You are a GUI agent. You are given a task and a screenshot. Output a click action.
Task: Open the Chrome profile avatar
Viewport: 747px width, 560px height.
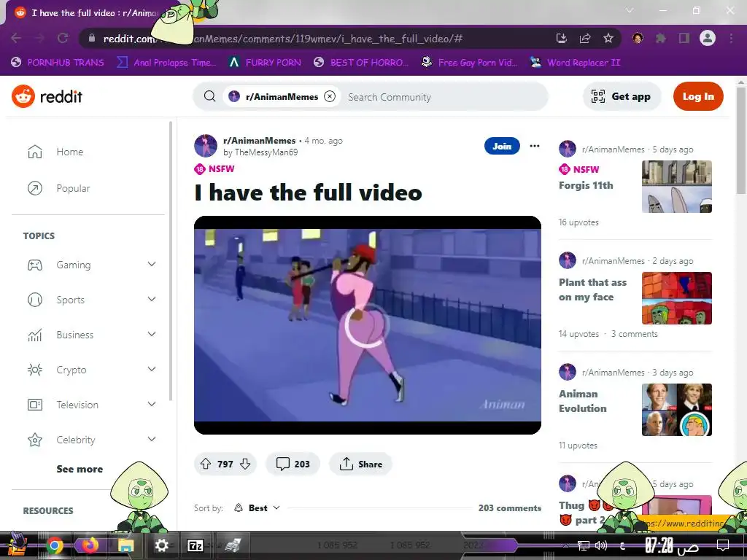point(708,38)
